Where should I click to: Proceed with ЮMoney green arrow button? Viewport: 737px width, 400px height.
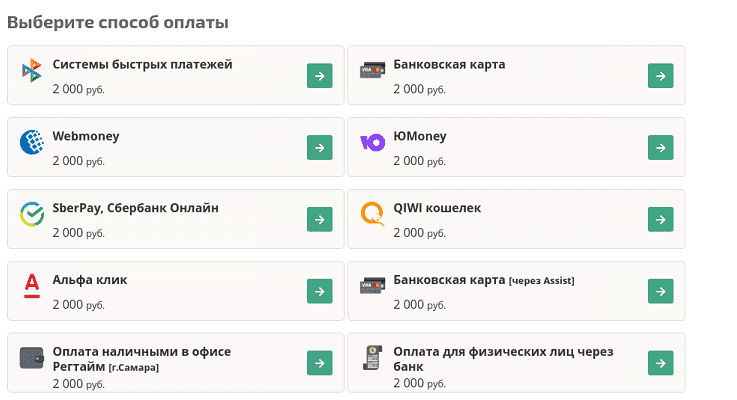click(x=660, y=148)
